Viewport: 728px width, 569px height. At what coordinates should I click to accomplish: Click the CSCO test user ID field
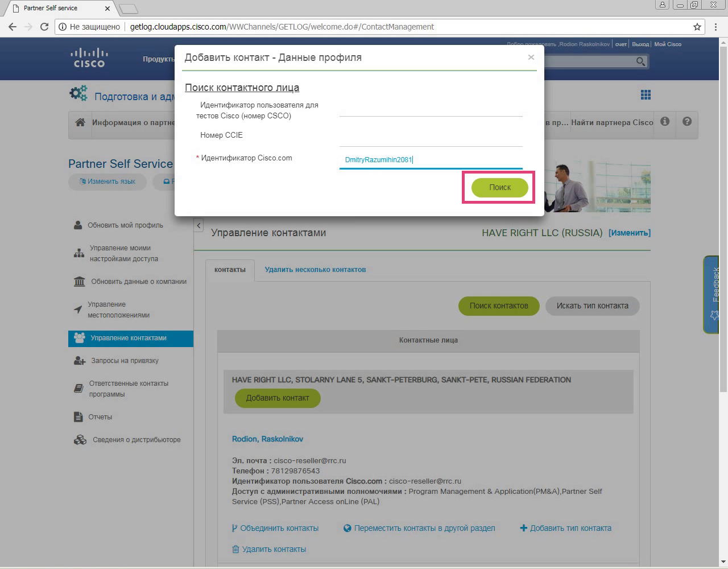(x=431, y=109)
